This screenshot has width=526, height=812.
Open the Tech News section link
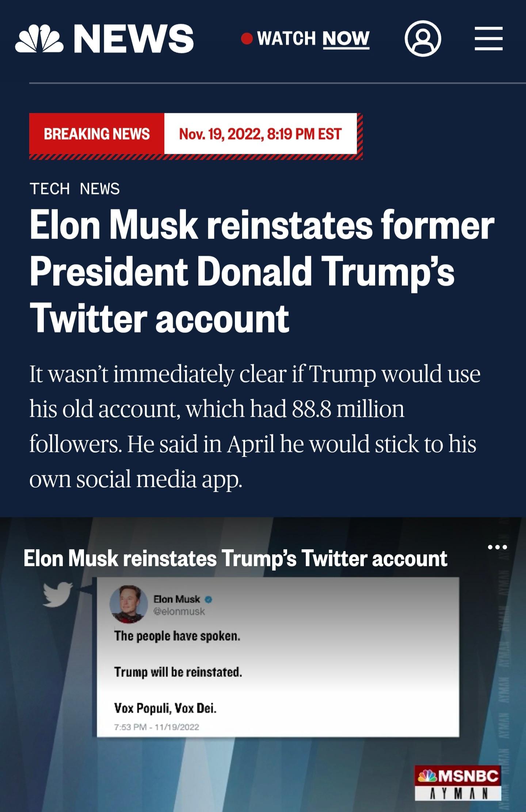point(75,189)
